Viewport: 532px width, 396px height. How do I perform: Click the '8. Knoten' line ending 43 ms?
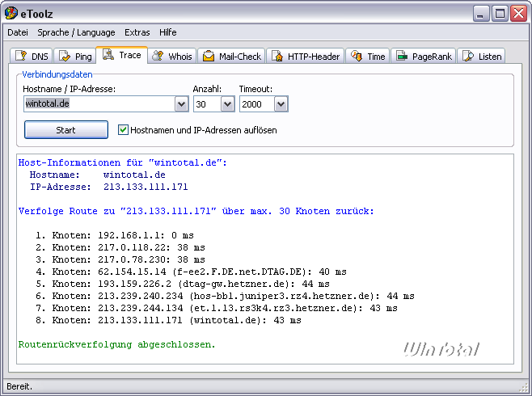[168, 320]
